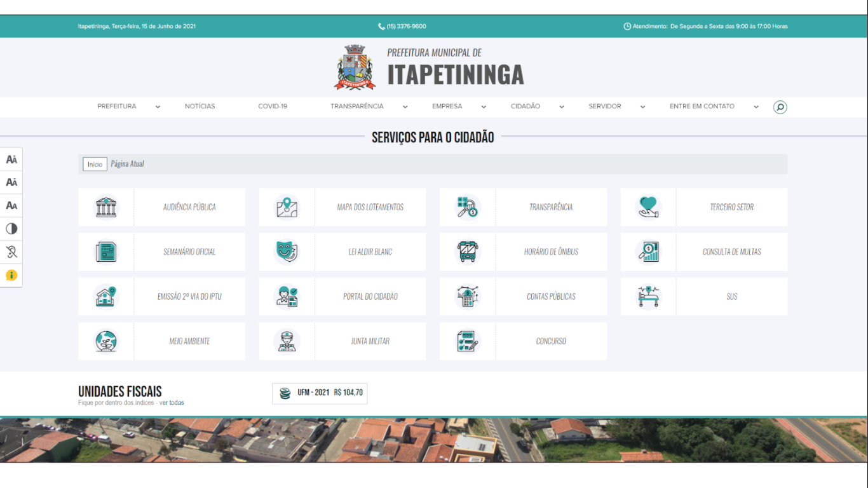The height and width of the screenshot is (488, 868).
Task: Expand the Empresa menu chevron
Action: point(484,107)
